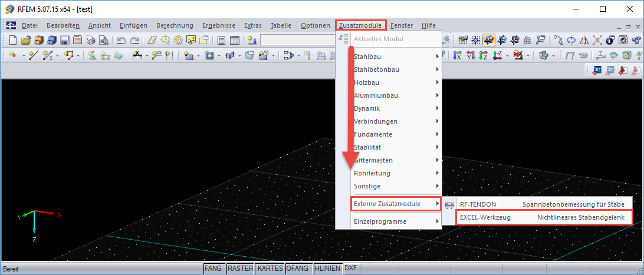Image resolution: width=644 pixels, height=275 pixels.
Task: Open the blue info circle icon
Action: (x=610, y=40)
